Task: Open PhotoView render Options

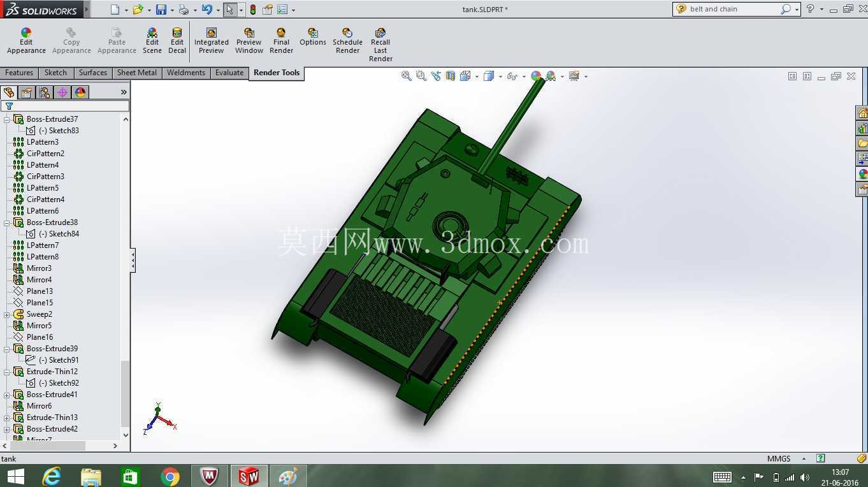Action: (x=313, y=37)
